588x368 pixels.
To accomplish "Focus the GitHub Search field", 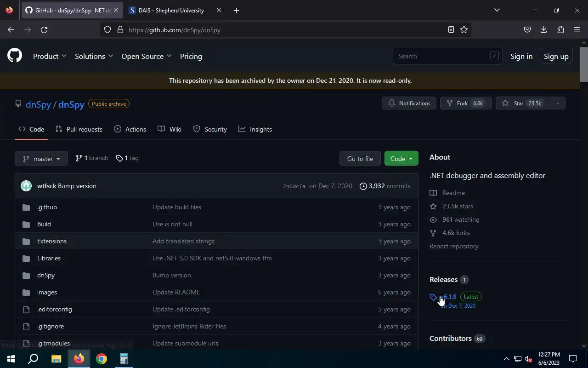I will (447, 56).
